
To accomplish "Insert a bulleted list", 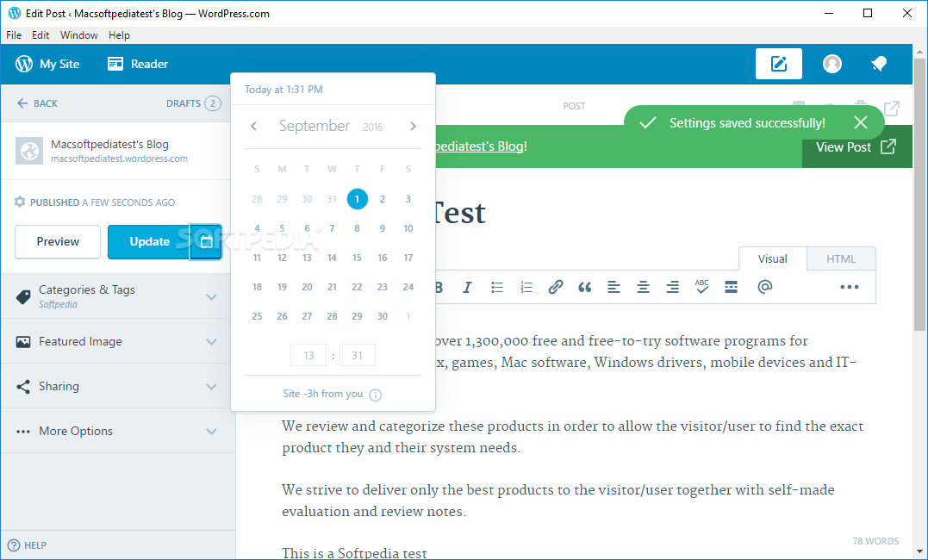I will [496, 287].
